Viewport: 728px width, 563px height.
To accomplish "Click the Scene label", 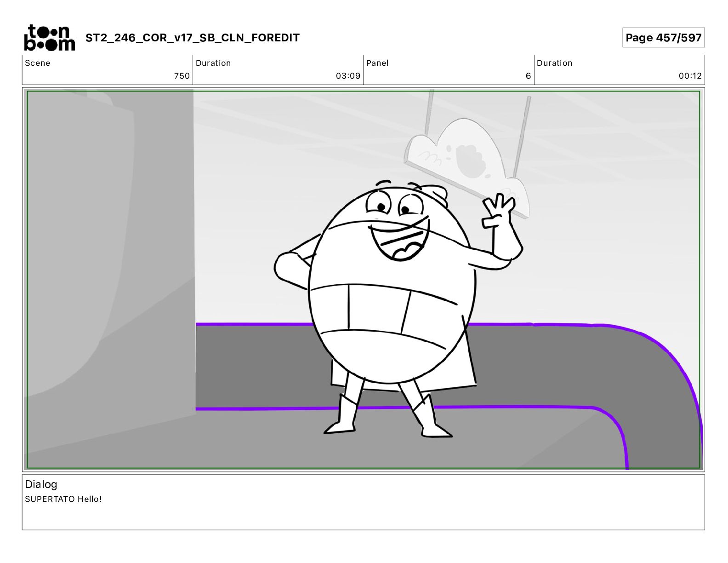I will click(x=38, y=63).
